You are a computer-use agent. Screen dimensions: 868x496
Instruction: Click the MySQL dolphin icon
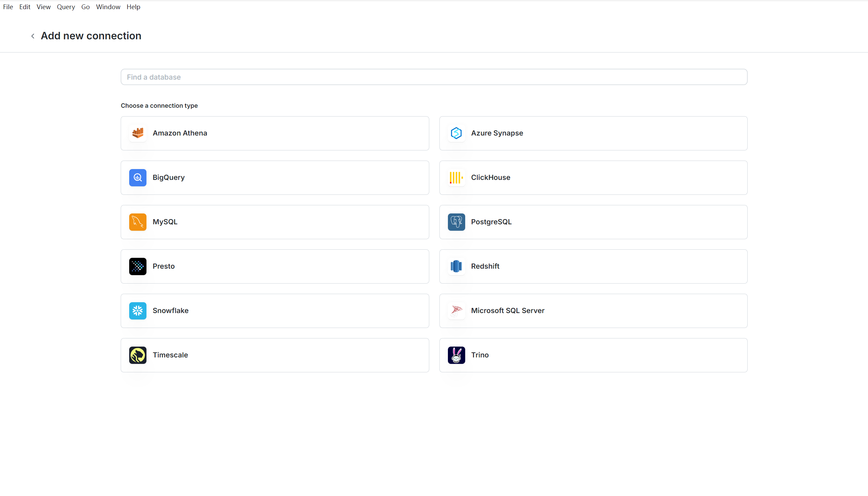click(x=138, y=222)
